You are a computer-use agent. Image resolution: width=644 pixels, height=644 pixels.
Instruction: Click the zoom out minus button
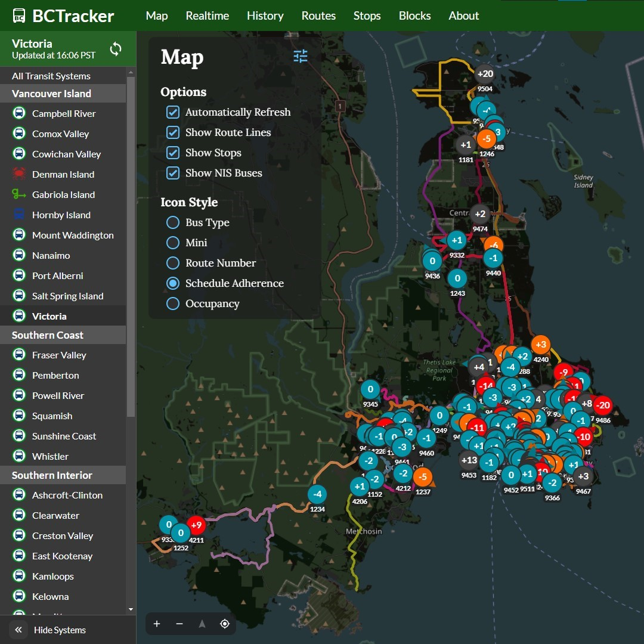[x=179, y=624]
